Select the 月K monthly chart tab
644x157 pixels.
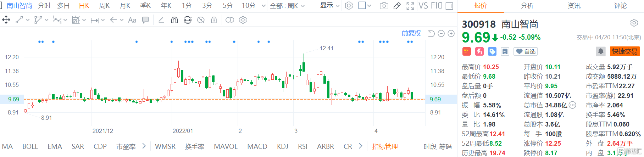pyautogui.click(x=125, y=6)
